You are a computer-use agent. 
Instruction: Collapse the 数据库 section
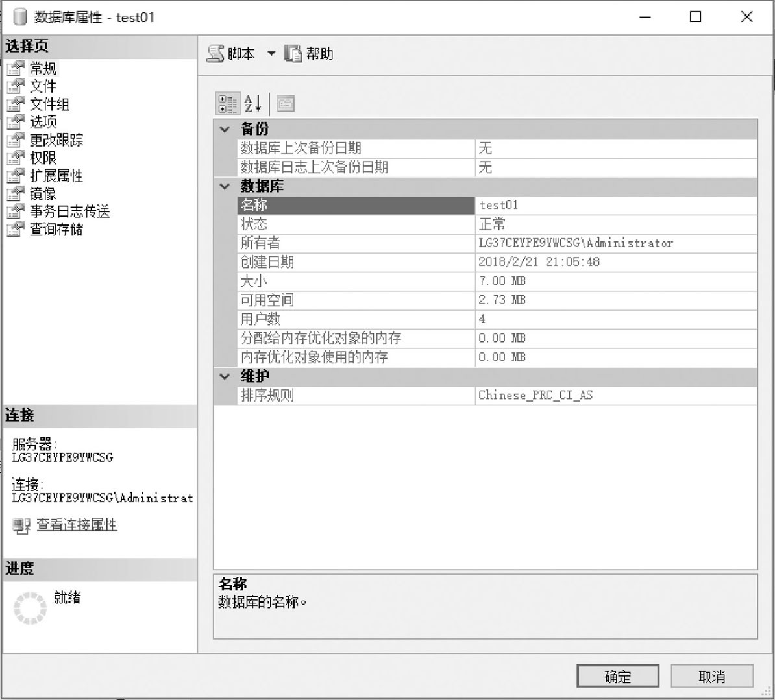[225, 187]
